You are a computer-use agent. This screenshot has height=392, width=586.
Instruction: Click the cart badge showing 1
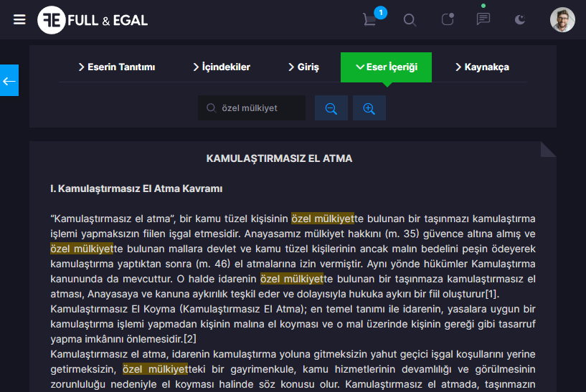(x=380, y=13)
